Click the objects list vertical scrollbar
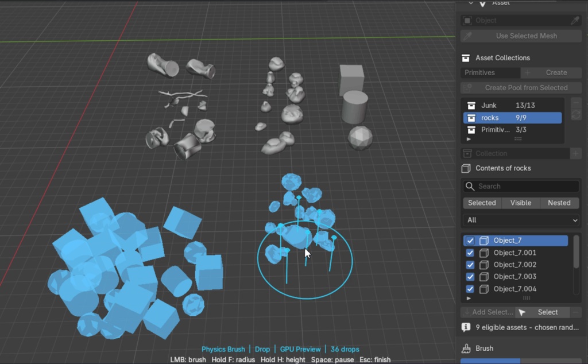Viewport: 588px width, 364px height. 577,252
